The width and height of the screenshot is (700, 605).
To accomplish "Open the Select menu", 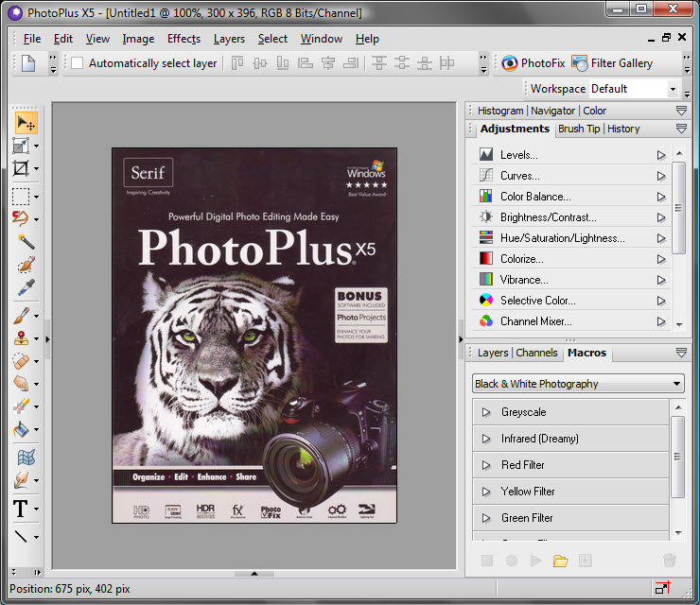I will 272,39.
